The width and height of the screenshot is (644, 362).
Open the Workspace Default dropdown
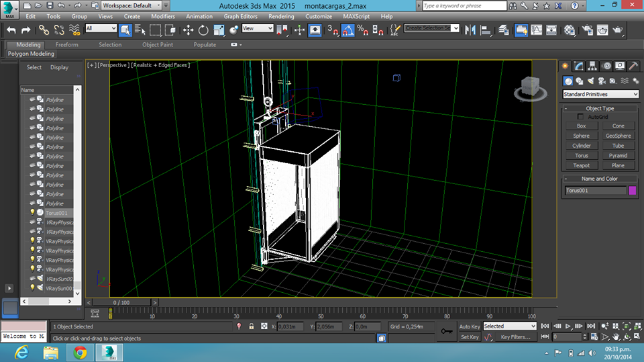click(130, 5)
